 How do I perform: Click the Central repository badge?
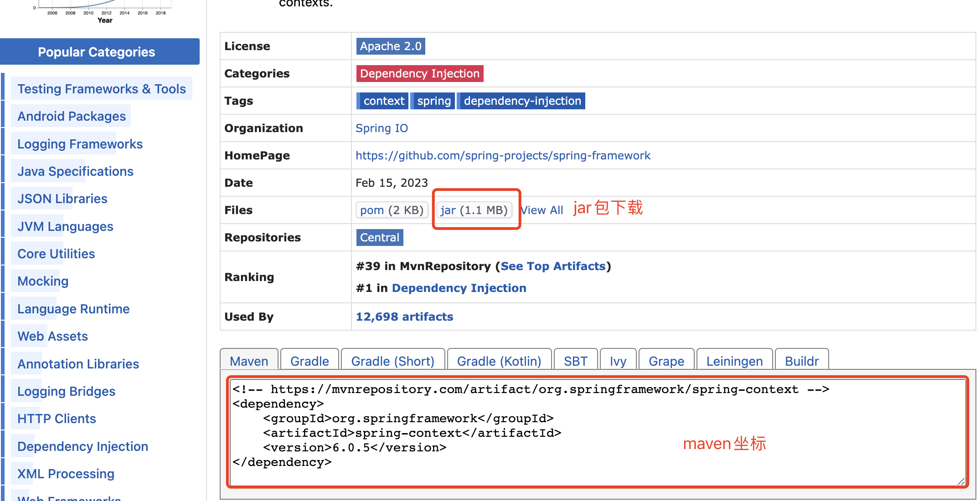(x=380, y=237)
